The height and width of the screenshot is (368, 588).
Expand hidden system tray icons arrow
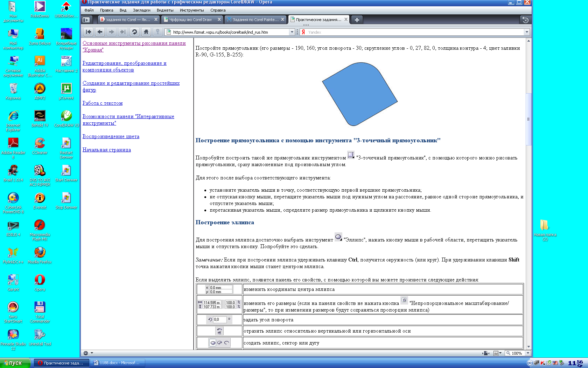point(530,363)
